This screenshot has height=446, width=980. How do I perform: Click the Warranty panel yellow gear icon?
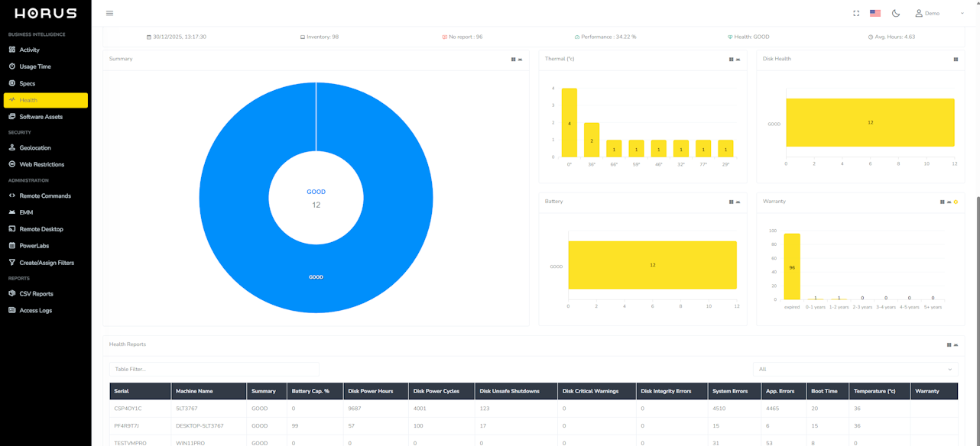[956, 202]
